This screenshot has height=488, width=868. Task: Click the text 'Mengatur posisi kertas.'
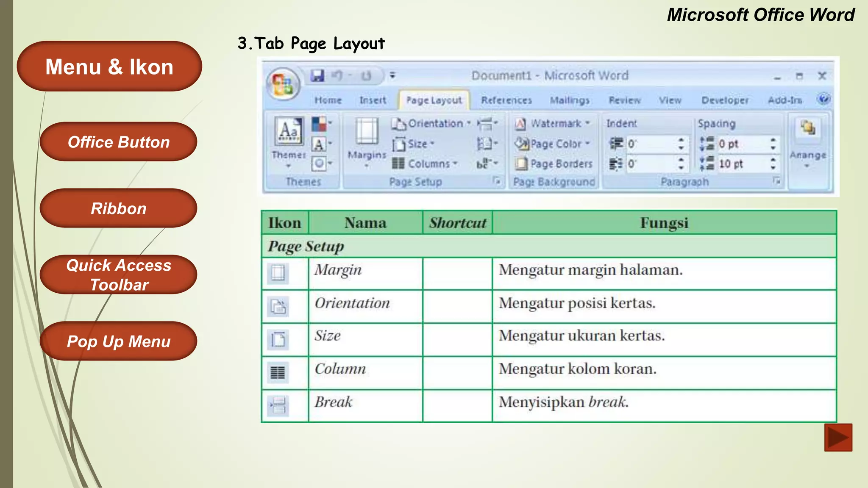pos(577,303)
